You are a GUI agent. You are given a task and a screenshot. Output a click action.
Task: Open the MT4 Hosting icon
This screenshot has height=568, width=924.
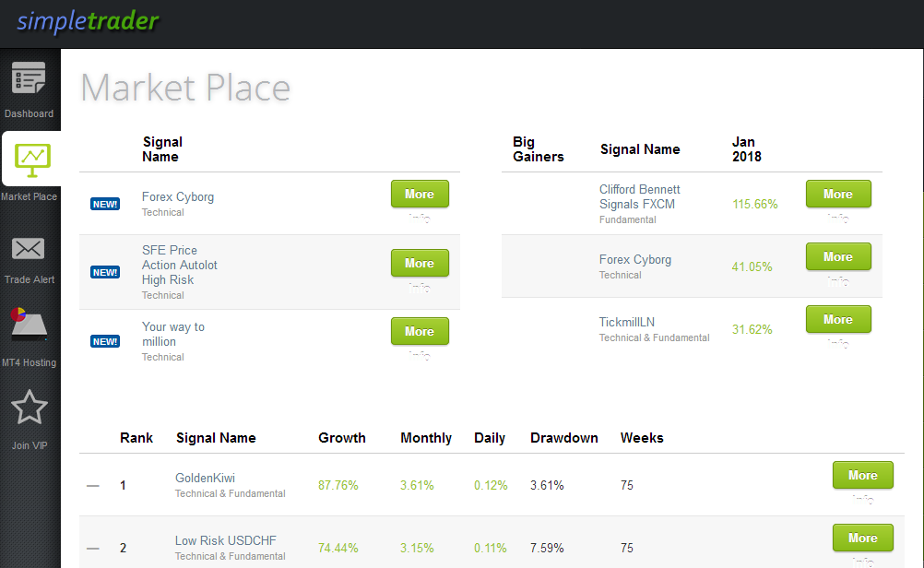pos(29,324)
